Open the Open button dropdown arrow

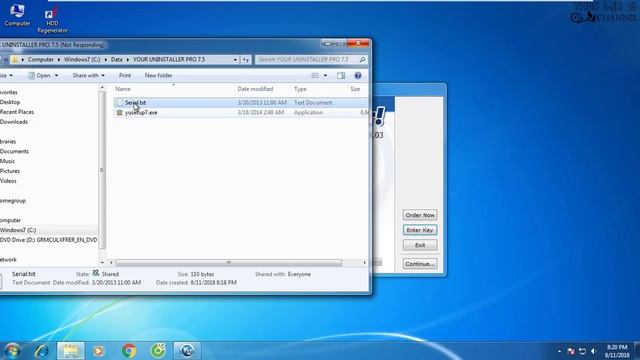click(56, 76)
